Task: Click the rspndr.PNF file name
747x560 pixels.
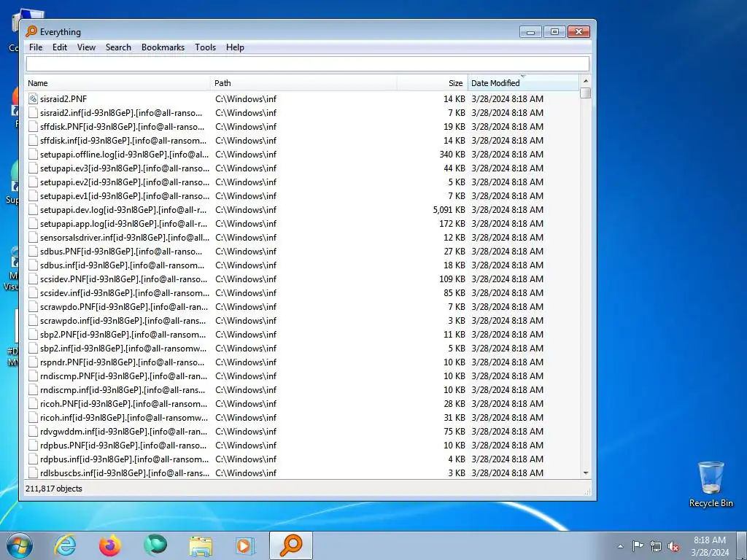Action: point(122,362)
